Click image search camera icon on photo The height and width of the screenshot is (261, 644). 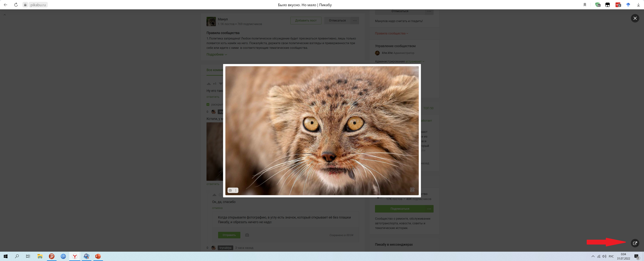(x=230, y=190)
